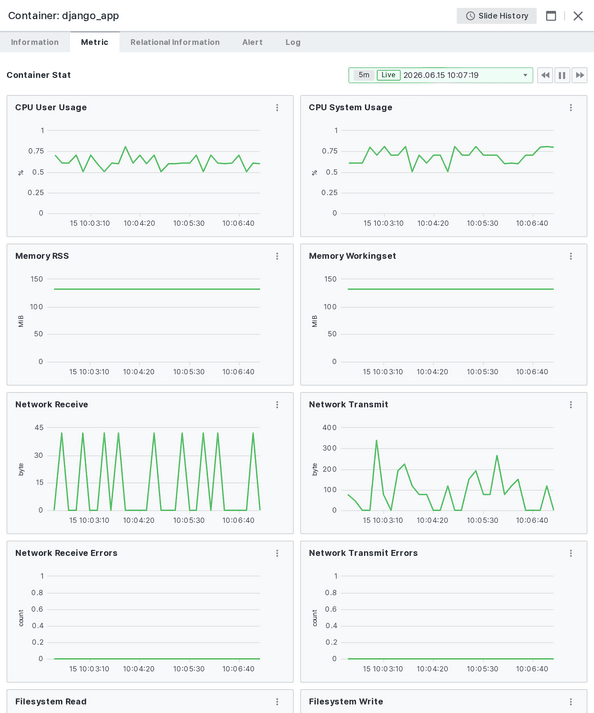594x713 pixels.
Task: Open the Log tab
Action: tap(293, 42)
